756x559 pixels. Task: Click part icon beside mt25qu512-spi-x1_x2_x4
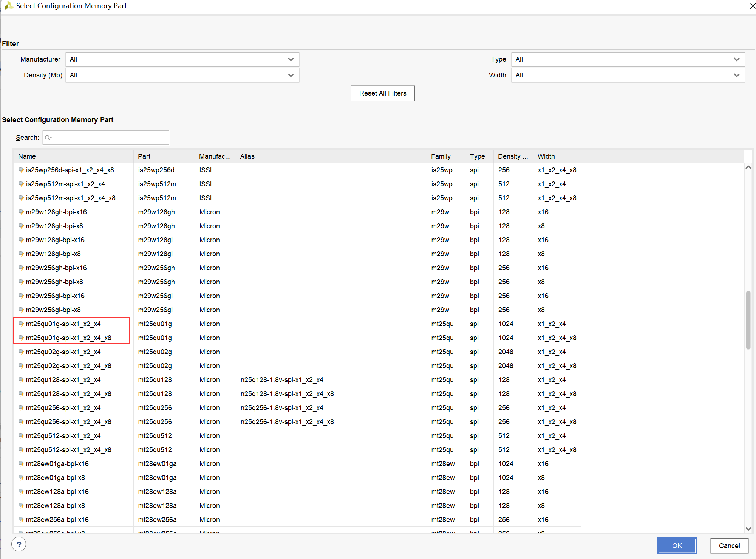click(21, 435)
